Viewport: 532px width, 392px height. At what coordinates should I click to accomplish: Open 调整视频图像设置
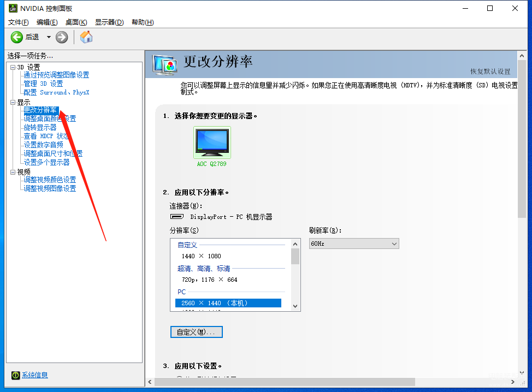click(50, 188)
